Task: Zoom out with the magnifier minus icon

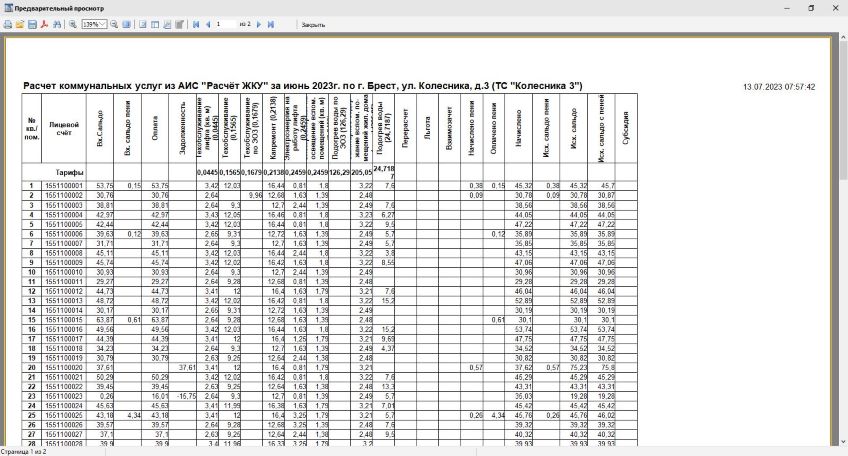Action: [x=115, y=23]
